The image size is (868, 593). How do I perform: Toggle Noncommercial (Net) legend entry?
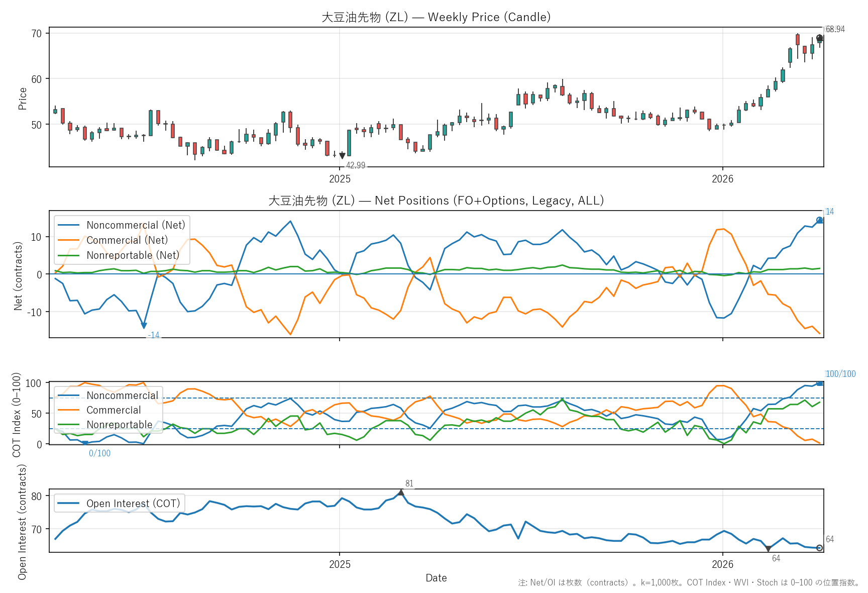click(x=136, y=225)
